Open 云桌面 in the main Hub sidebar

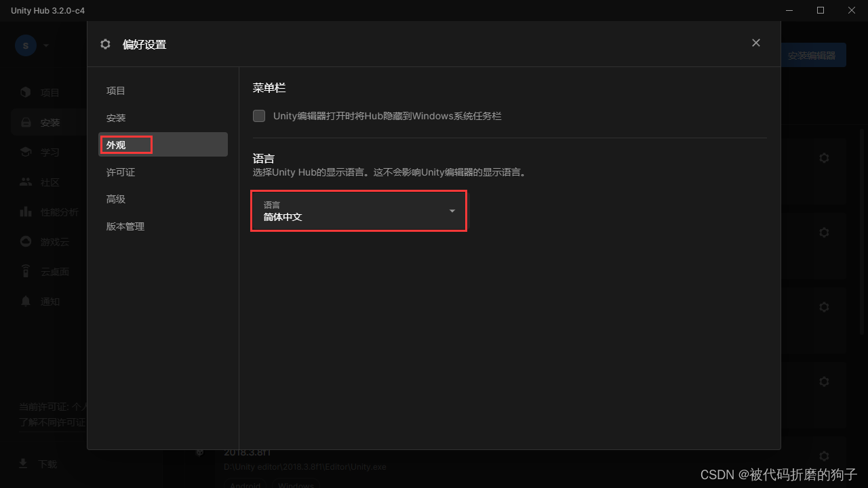click(49, 272)
